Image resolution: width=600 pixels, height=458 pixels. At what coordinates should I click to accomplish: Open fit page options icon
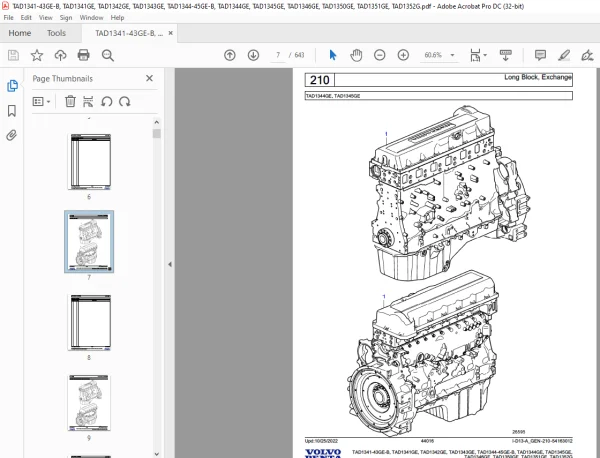[x=476, y=55]
